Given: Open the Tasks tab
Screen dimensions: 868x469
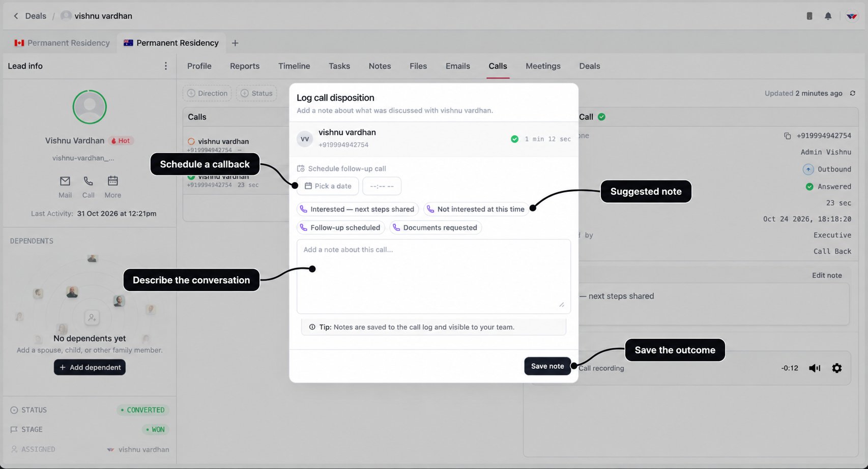Looking at the screenshot, I should pyautogui.click(x=339, y=66).
